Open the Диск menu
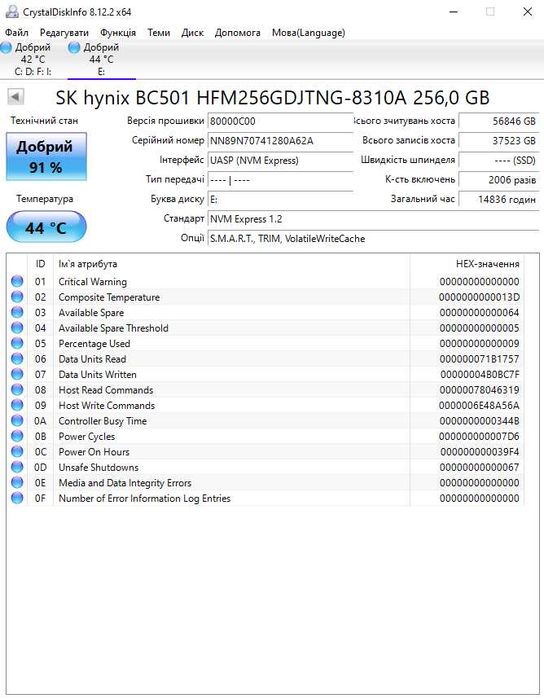The height and width of the screenshot is (699, 544). click(x=192, y=33)
